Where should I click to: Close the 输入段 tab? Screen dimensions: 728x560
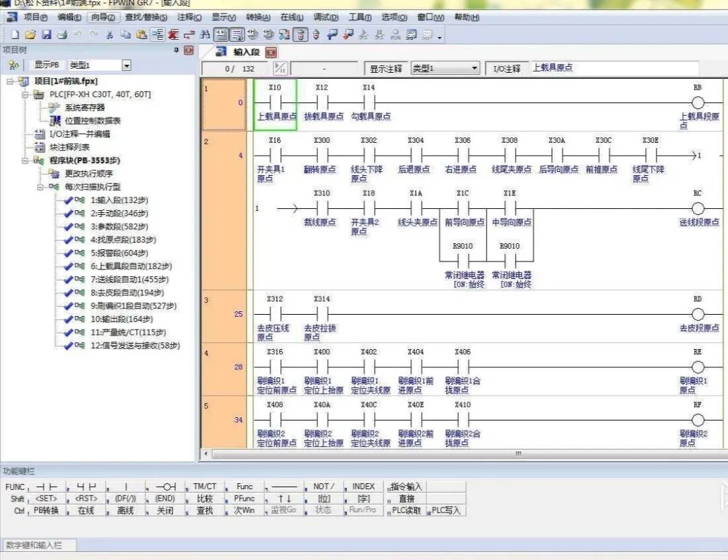pos(271,53)
